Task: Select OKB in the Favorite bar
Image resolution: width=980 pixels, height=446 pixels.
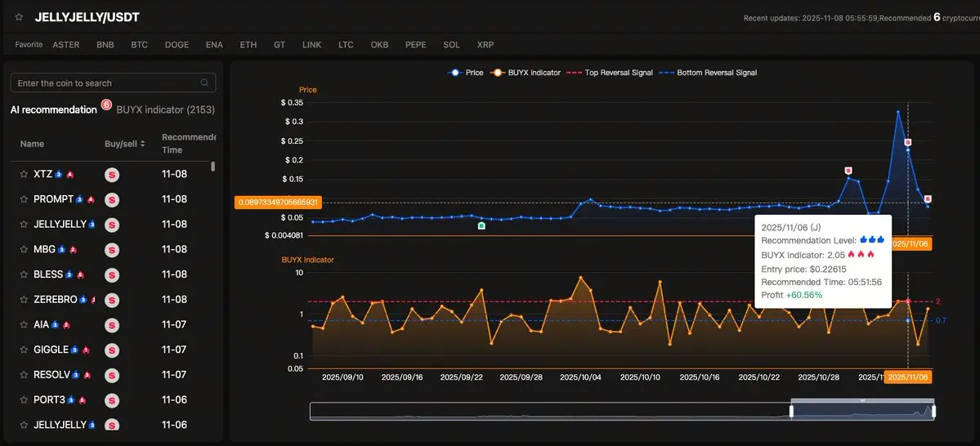Action: [379, 45]
